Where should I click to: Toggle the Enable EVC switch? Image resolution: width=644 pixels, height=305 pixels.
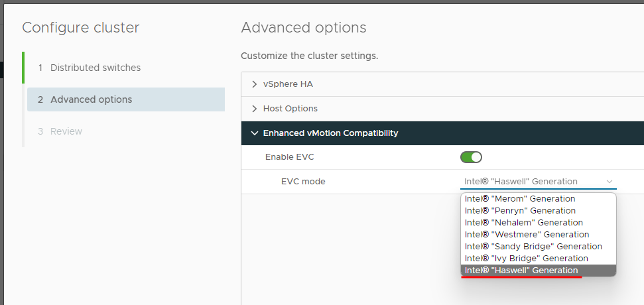coord(471,157)
